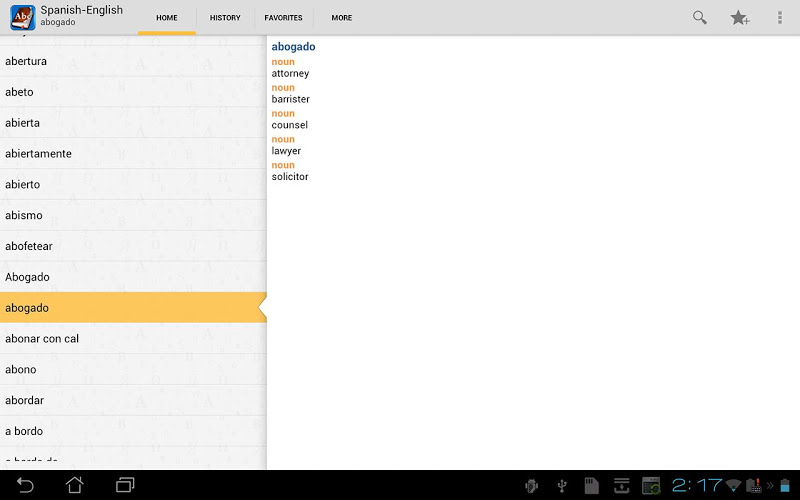The width and height of the screenshot is (800, 500).
Task: Tap the Spanish-English dictionary app icon
Action: 22,17
